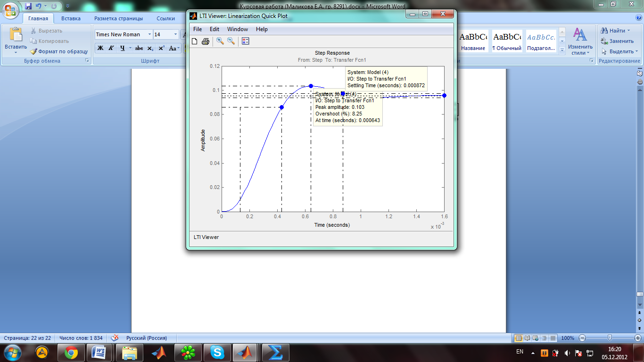The image size is (644, 362).
Task: Click Формат по образцу format painter
Action: coord(59,51)
